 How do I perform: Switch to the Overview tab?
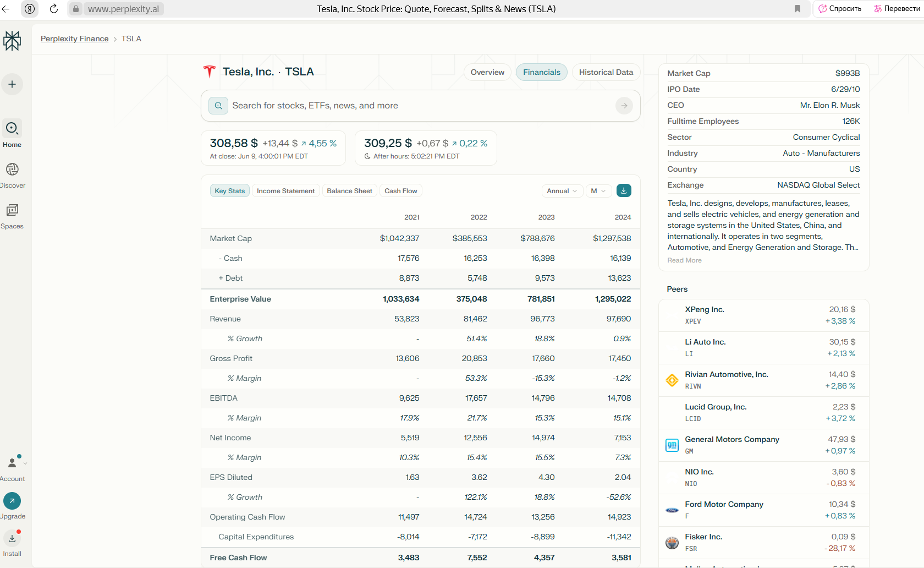487,72
